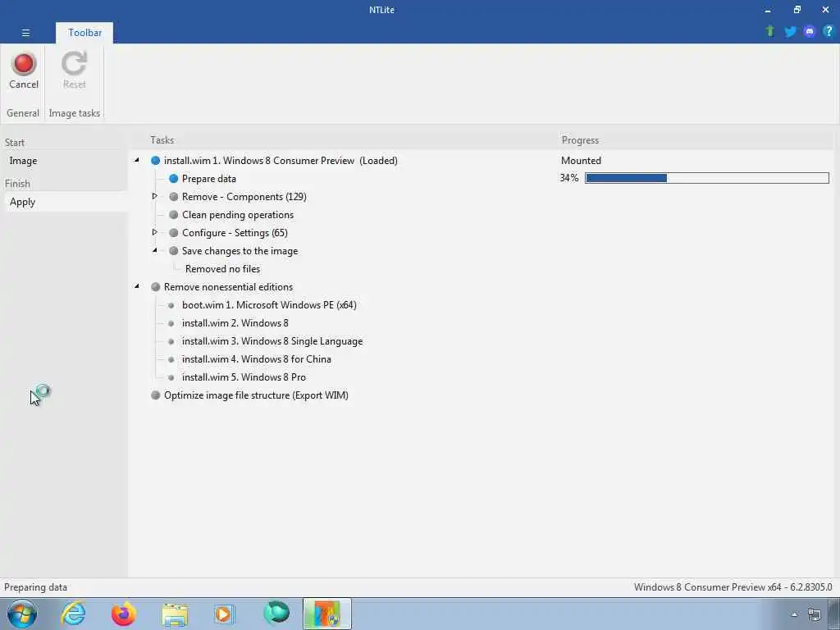The width and height of the screenshot is (840, 630).
Task: Open Firefox from the taskbar
Action: [x=124, y=614]
